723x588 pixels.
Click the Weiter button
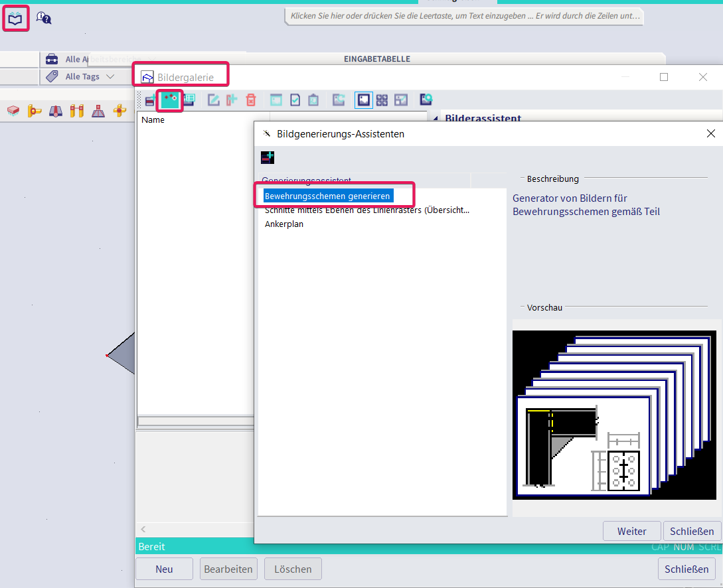pyautogui.click(x=631, y=532)
